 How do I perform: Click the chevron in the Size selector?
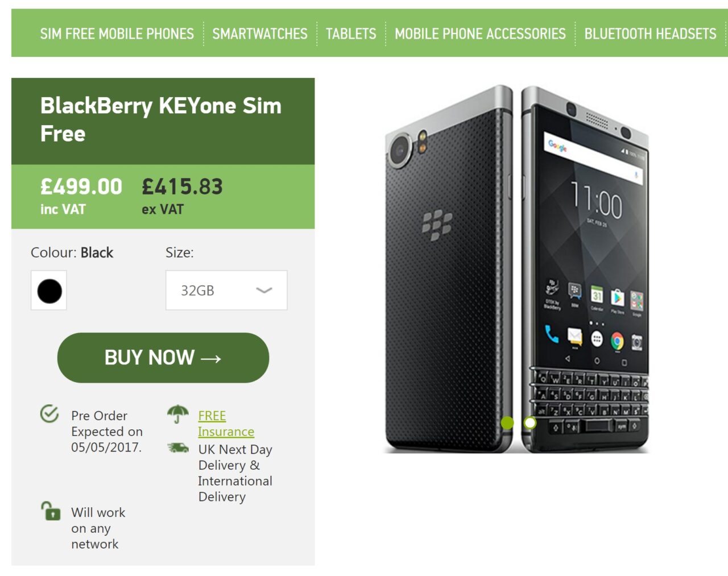click(x=264, y=291)
